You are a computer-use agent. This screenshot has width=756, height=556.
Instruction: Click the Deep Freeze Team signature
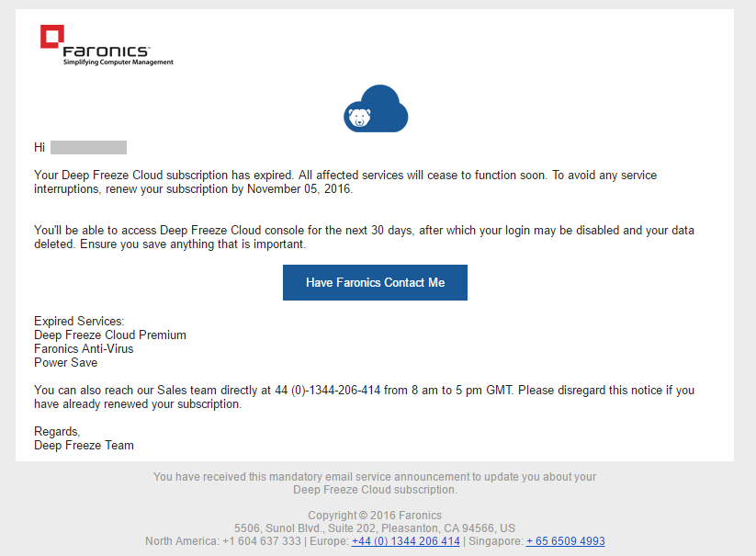pyautogui.click(x=84, y=446)
